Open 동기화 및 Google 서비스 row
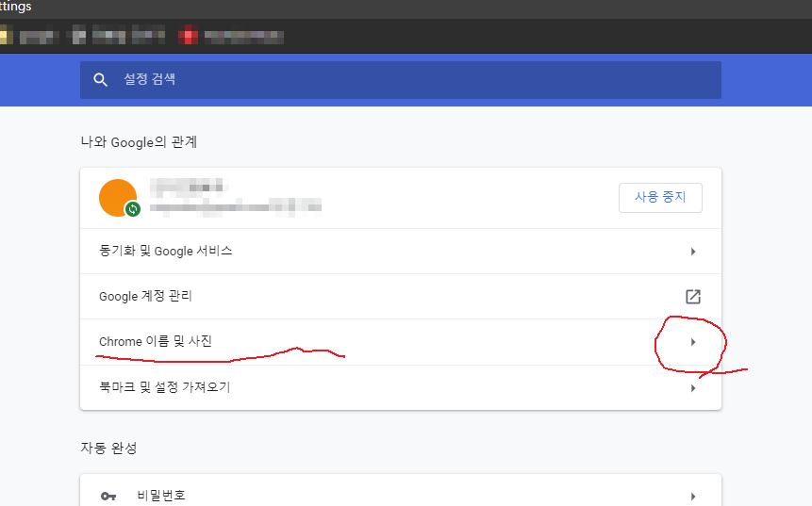Image resolution: width=812 pixels, height=506 pixels. point(400,252)
